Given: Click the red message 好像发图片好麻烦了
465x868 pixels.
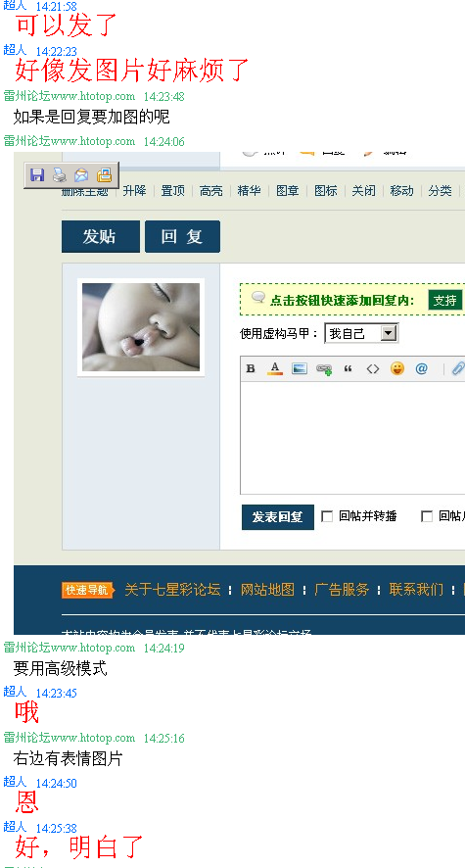Looking at the screenshot, I should pos(131,71).
